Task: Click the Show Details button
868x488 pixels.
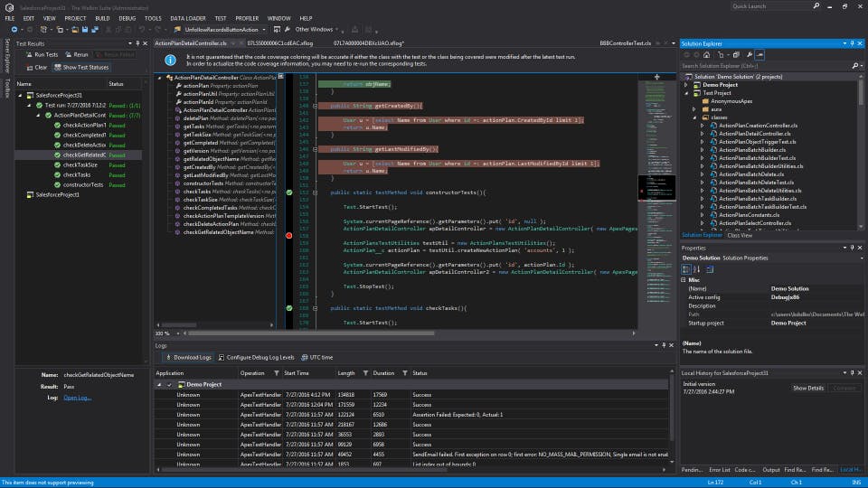Action: pyautogui.click(x=808, y=388)
